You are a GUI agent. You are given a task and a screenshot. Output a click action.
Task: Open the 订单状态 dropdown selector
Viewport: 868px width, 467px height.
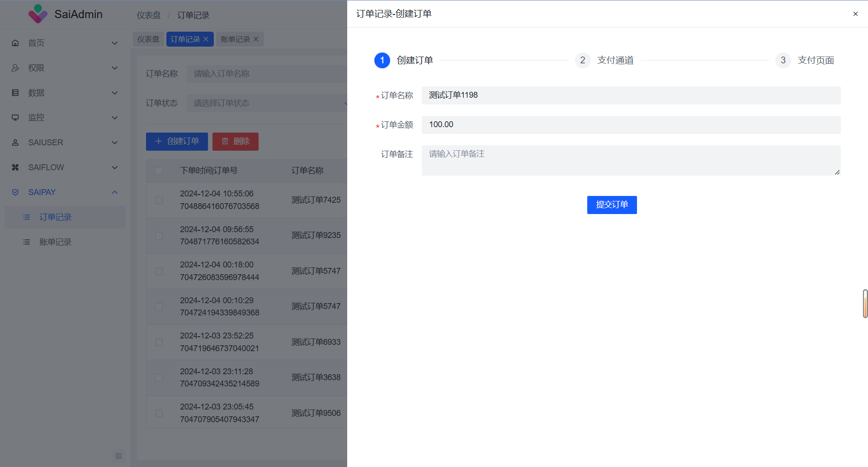(267, 103)
